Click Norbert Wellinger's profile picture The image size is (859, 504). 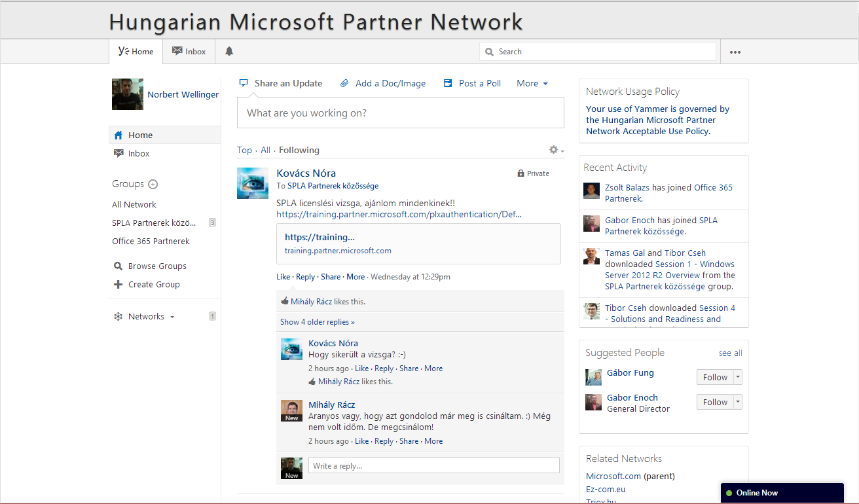[x=128, y=94]
